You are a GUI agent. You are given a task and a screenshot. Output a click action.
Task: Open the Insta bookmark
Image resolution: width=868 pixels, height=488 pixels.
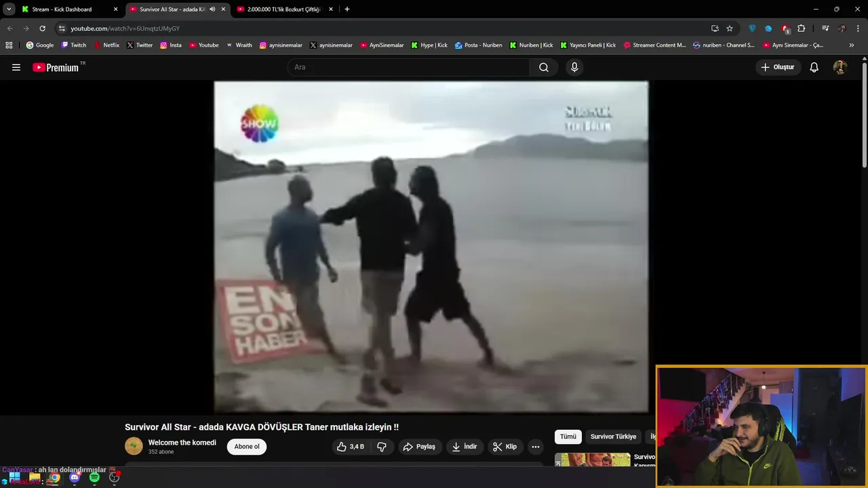point(171,45)
